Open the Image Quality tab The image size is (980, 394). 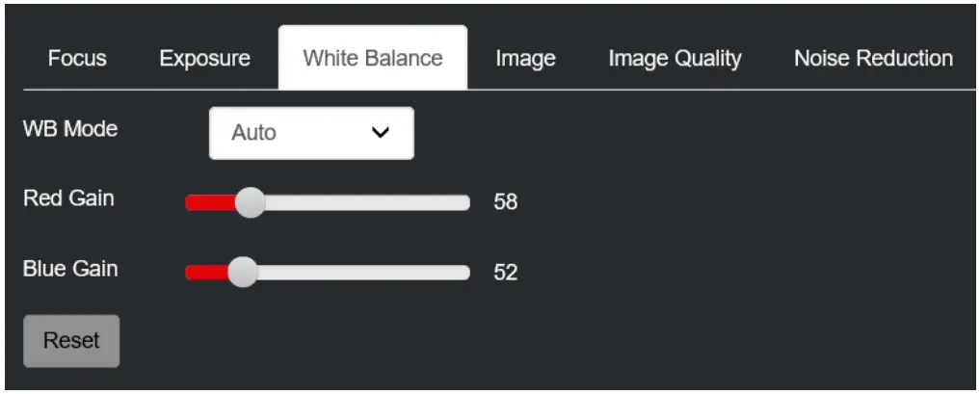click(675, 59)
